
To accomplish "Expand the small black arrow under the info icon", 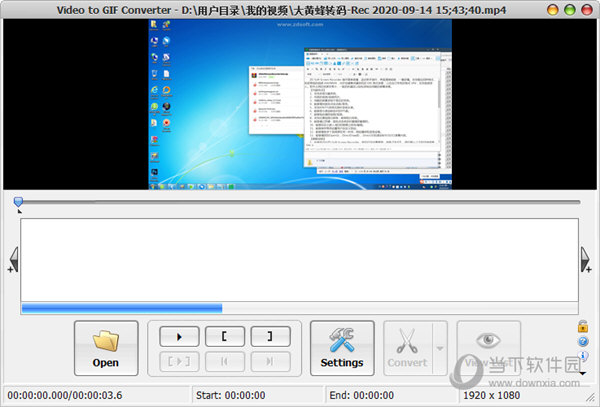I will click(x=582, y=373).
